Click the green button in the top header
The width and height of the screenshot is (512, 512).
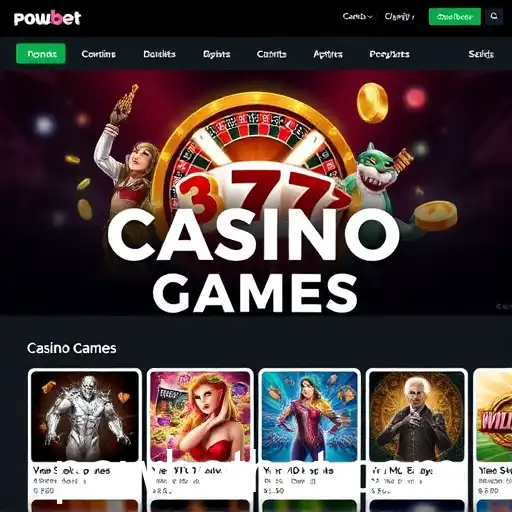tap(455, 17)
